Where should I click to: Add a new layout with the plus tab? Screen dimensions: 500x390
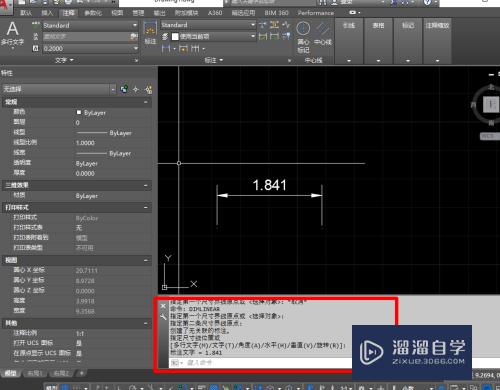(x=81, y=373)
